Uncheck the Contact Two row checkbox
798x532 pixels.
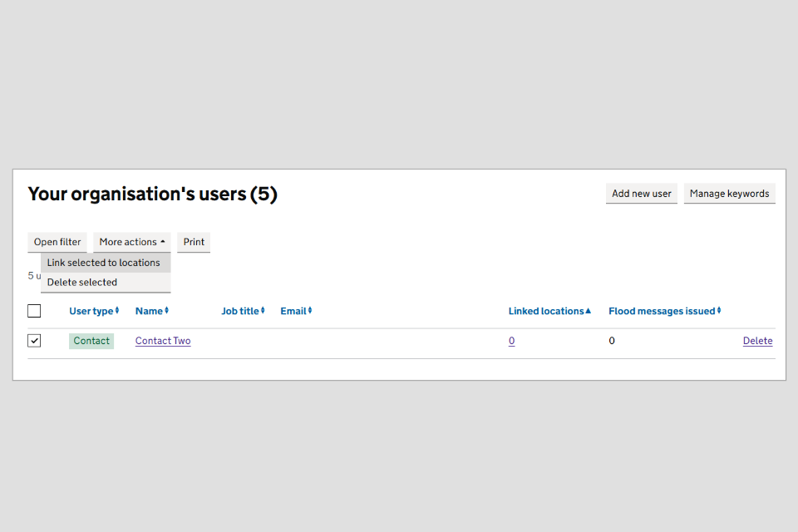click(34, 341)
